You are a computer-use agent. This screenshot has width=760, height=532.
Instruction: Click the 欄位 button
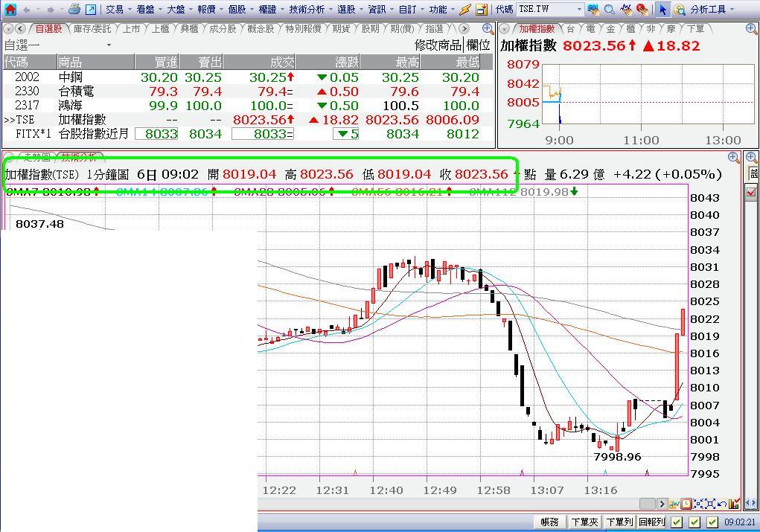(x=478, y=45)
